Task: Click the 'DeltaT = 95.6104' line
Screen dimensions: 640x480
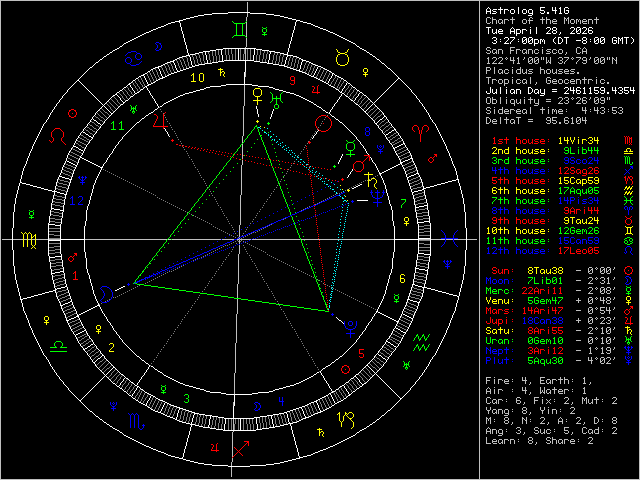Action: (x=536, y=121)
